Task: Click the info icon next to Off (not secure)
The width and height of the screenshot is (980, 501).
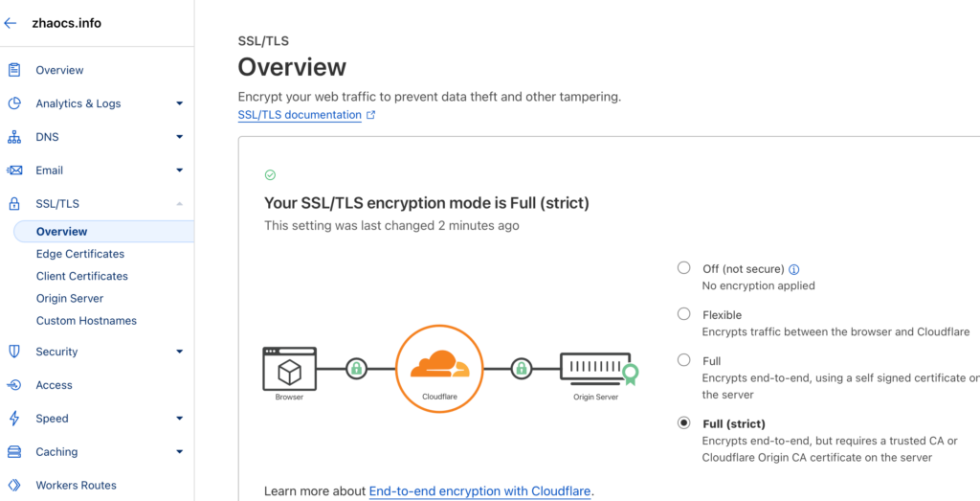Action: (x=793, y=269)
